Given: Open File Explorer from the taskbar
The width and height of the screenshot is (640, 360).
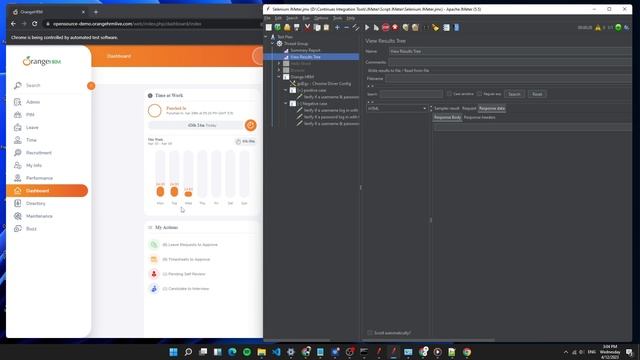Looking at the screenshot, I should click(262, 352).
